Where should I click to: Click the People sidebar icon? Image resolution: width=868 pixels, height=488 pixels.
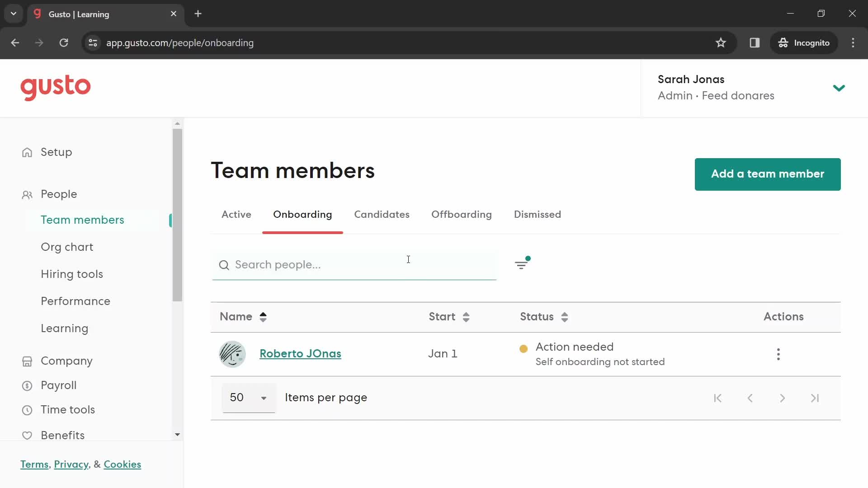coord(27,194)
